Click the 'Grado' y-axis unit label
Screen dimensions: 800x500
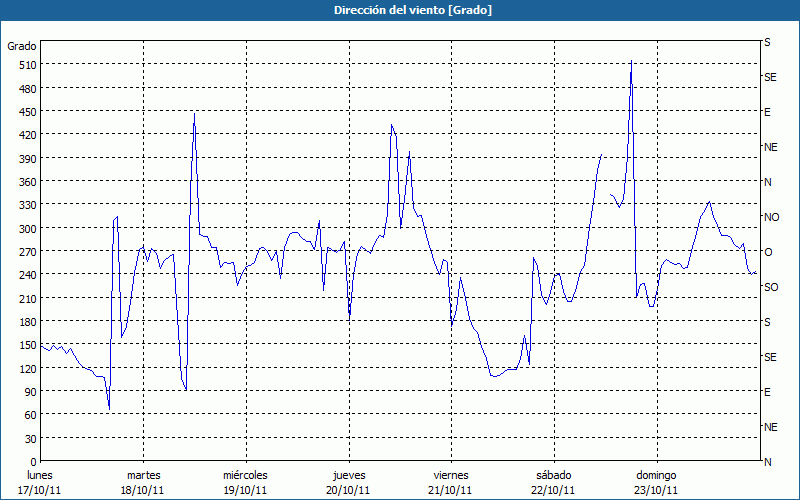tap(22, 46)
